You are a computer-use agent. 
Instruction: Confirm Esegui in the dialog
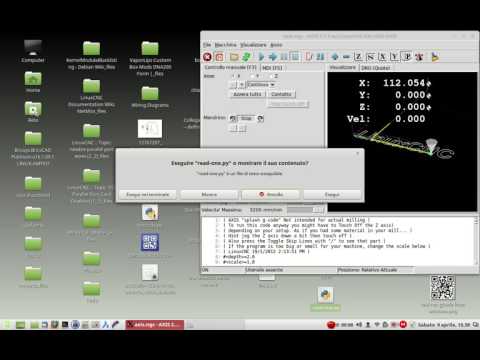332,194
